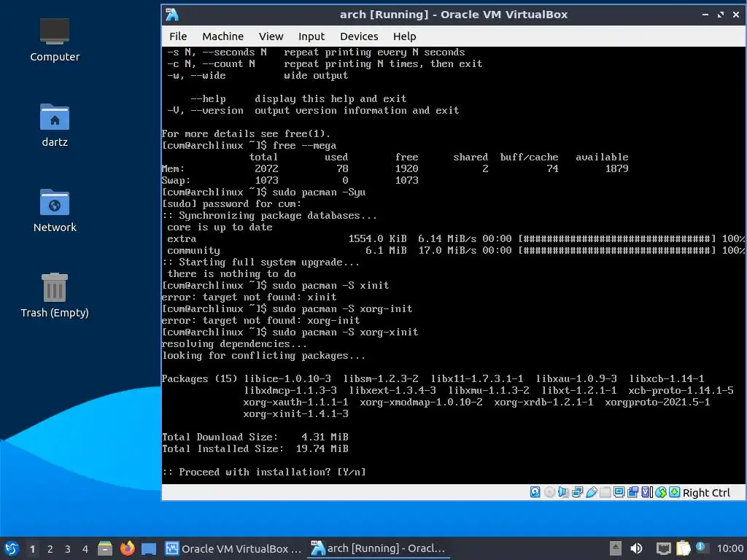The width and height of the screenshot is (747, 560).
Task: Click the 'xorg-xinit-1.4.1-3' package name
Action: pyautogui.click(x=296, y=414)
